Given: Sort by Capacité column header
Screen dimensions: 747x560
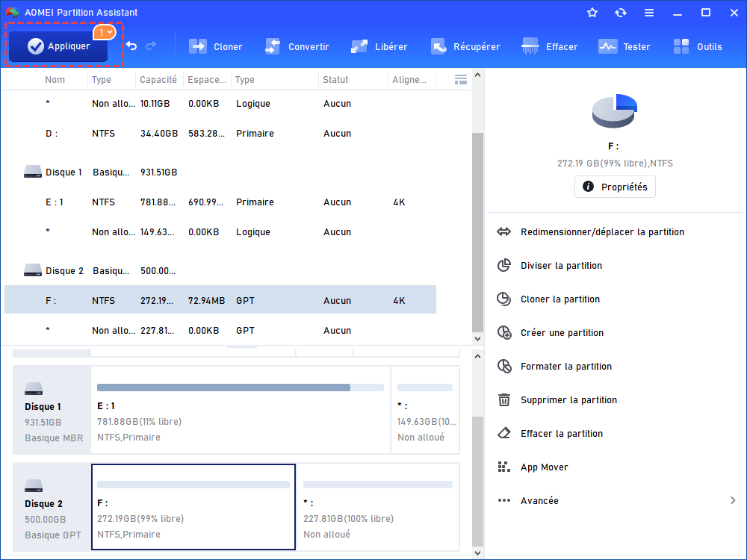Looking at the screenshot, I should 158,80.
